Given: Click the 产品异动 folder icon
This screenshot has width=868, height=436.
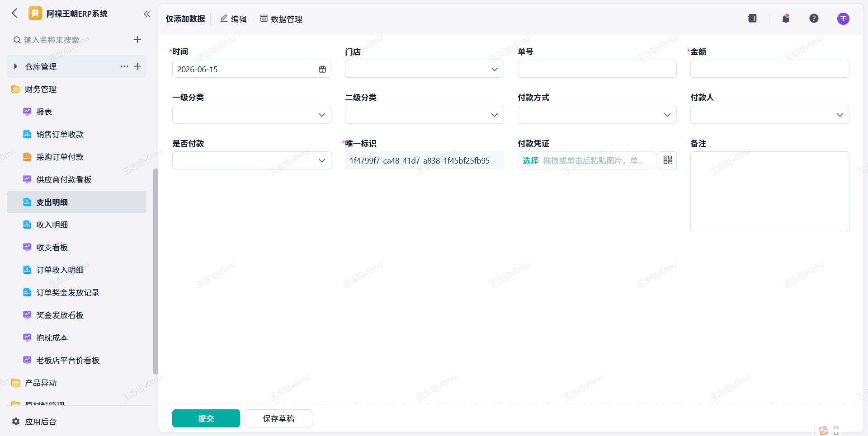Looking at the screenshot, I should (16, 383).
